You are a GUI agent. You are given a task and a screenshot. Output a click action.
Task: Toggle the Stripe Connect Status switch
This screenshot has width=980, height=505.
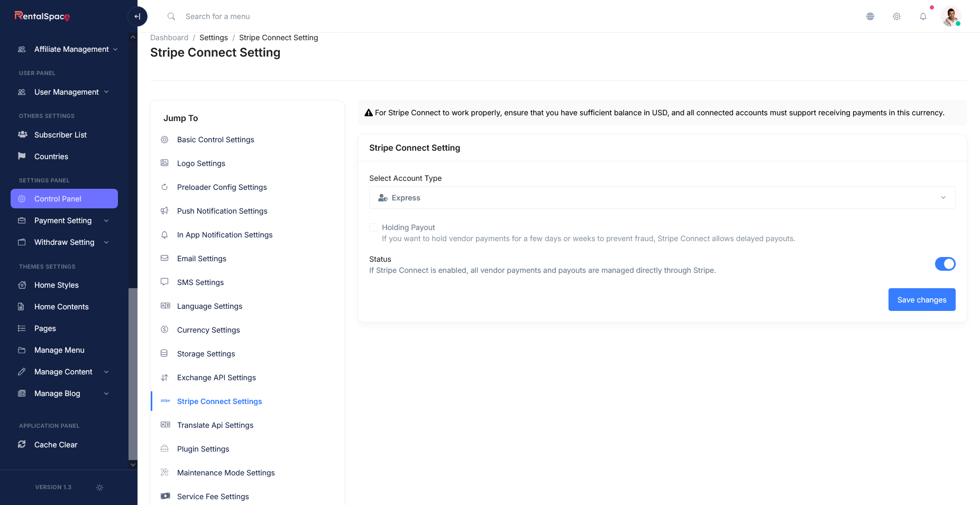click(945, 264)
